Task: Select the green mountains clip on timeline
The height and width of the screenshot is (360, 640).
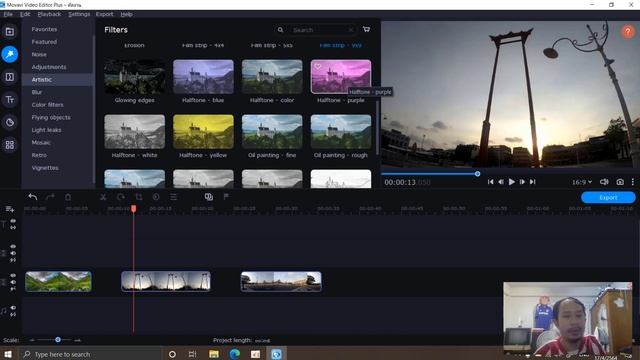Action: click(x=58, y=282)
